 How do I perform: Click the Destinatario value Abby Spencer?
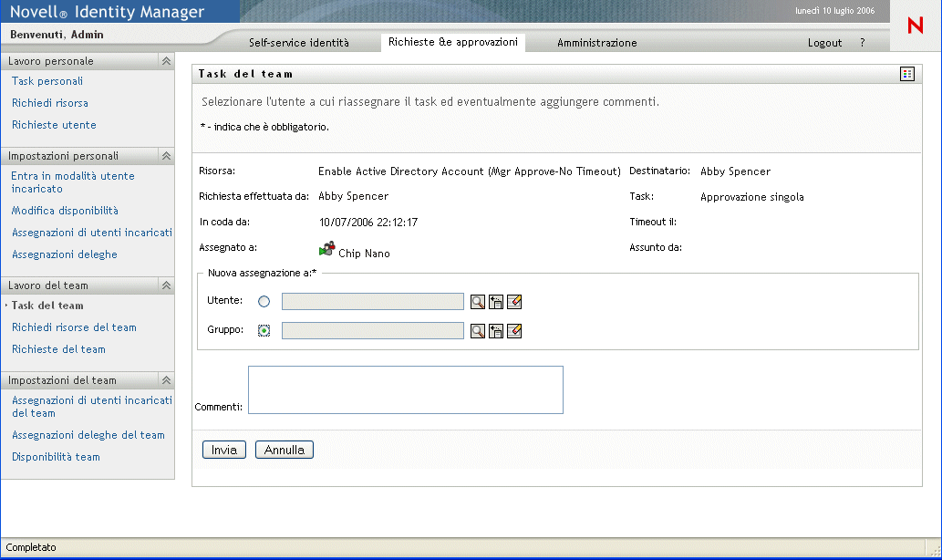tap(735, 171)
